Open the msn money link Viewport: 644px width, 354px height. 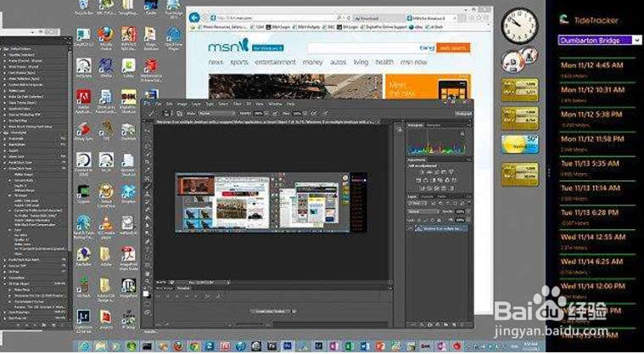(312, 62)
